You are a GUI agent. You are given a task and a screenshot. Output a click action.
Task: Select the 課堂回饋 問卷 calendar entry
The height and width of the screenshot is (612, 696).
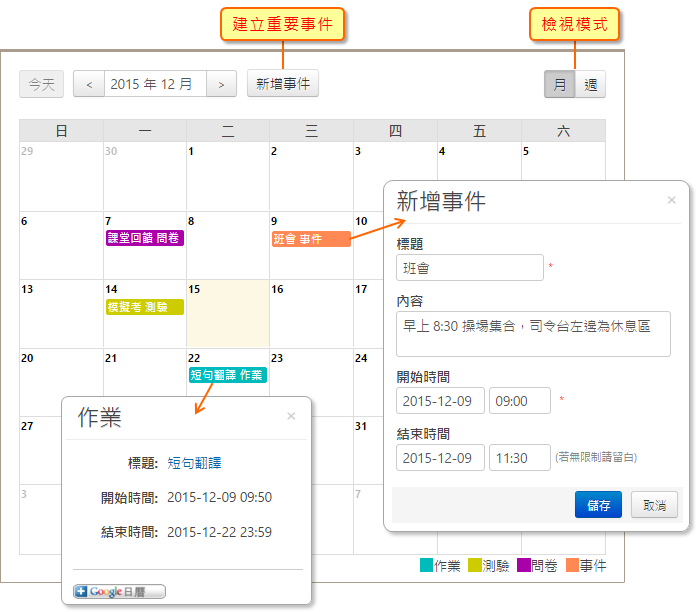(145, 238)
